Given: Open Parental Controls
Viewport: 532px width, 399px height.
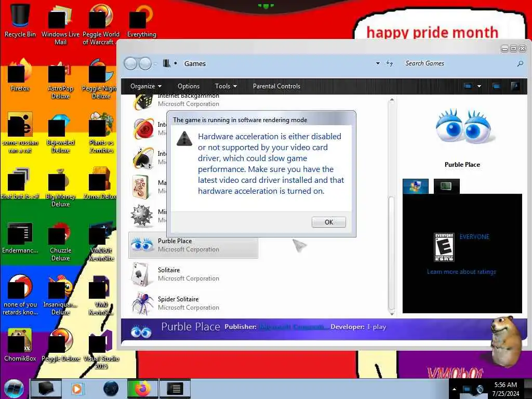Looking at the screenshot, I should pos(276,86).
